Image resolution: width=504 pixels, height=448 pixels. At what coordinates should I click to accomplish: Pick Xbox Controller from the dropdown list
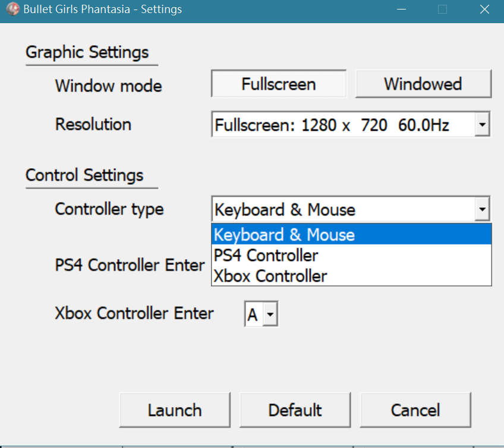351,276
